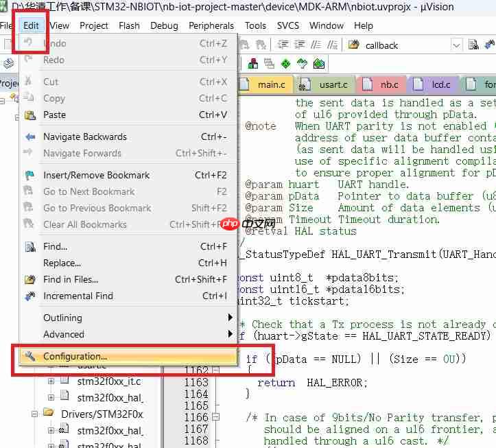Expand the Advanced submenu

(x=231, y=334)
